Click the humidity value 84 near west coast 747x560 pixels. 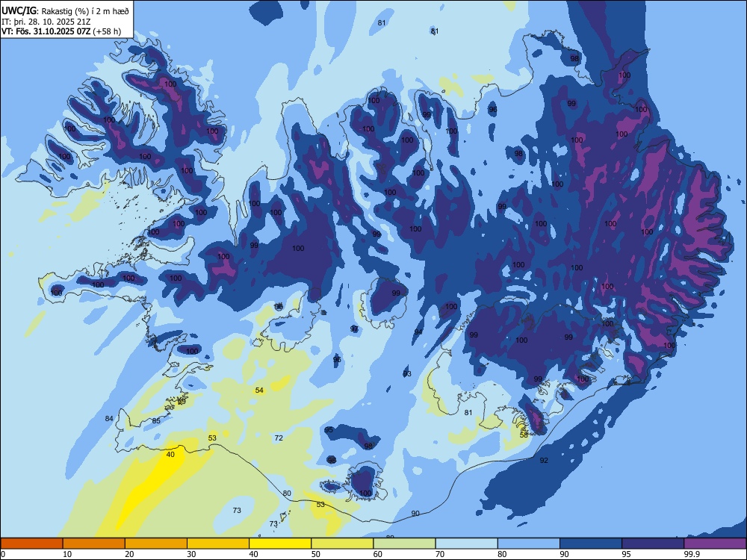109,419
